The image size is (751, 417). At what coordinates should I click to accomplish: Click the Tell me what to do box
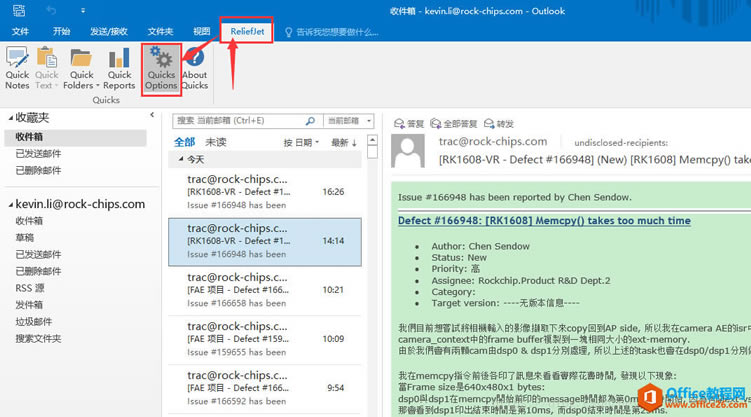tap(331, 32)
